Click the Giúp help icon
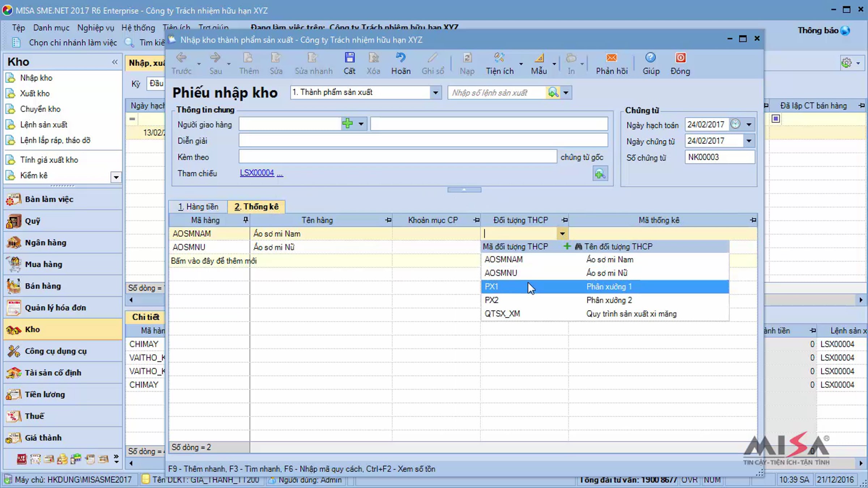The height and width of the screenshot is (488, 868). [x=651, y=58]
